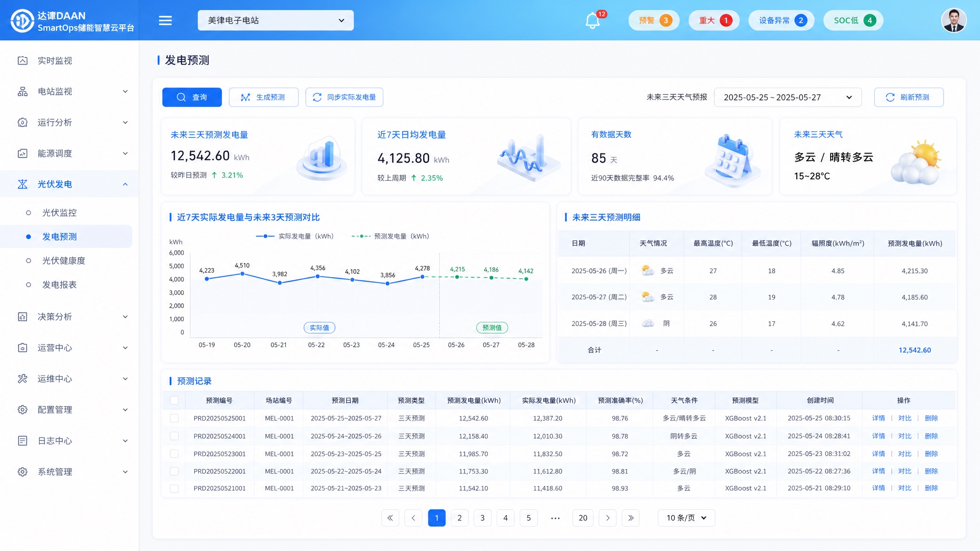
Task: Open the 美律电子电站 station dropdown
Action: coord(276,21)
